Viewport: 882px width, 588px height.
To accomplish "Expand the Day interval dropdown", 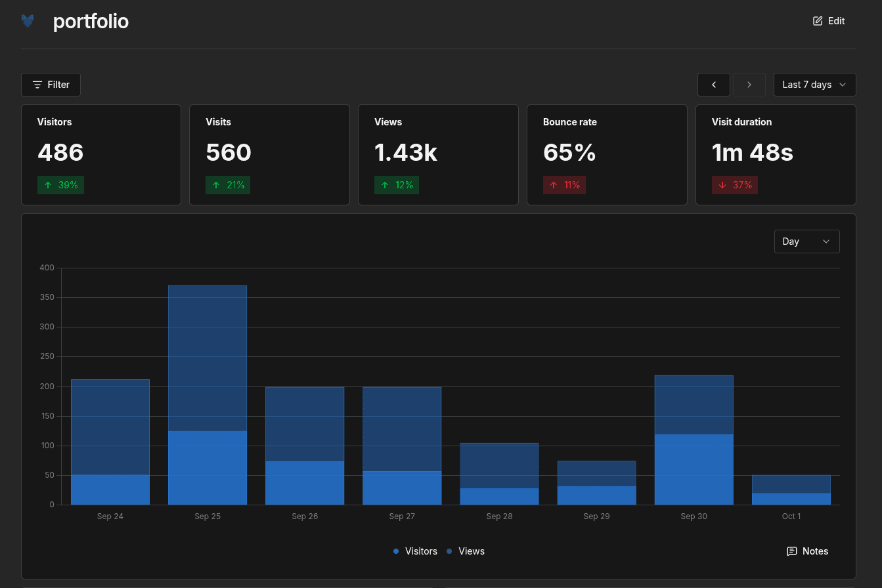I will (806, 241).
